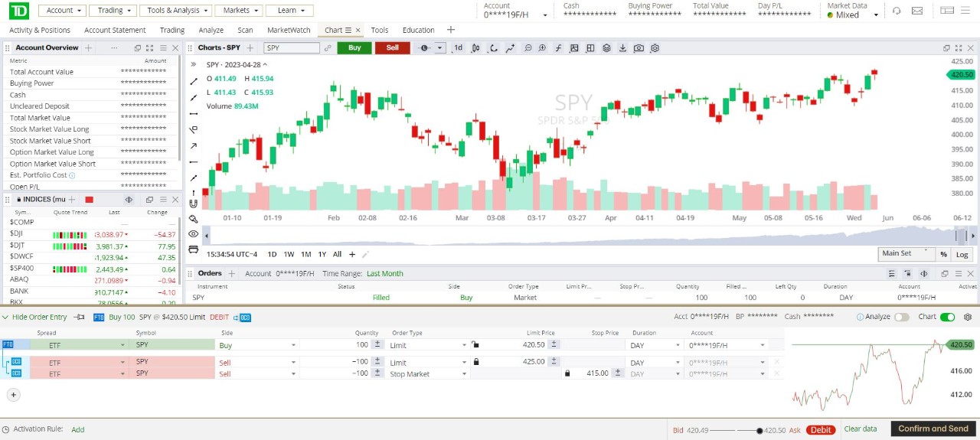Screen dimensions: 980x440
Task: Click Hide Order Entry link
Action: pyautogui.click(x=39, y=317)
